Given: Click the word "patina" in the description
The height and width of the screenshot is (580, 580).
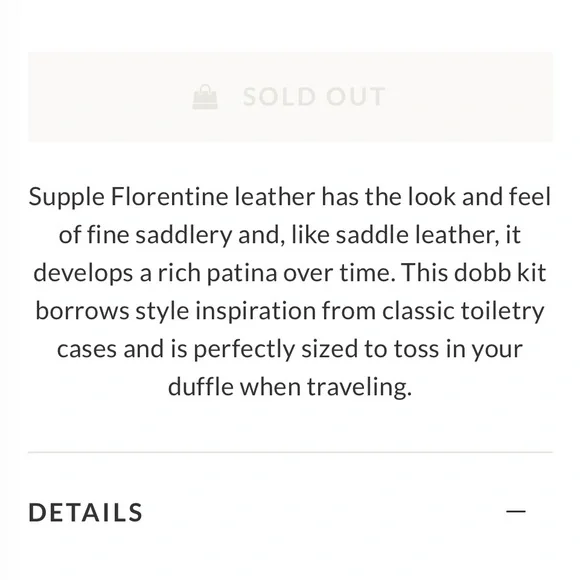Looking at the screenshot, I should (x=242, y=274).
